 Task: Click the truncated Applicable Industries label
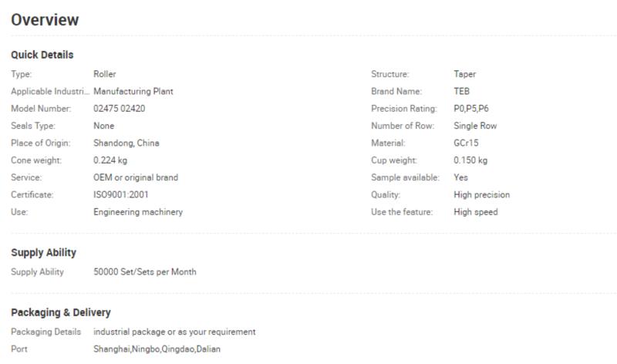click(50, 91)
